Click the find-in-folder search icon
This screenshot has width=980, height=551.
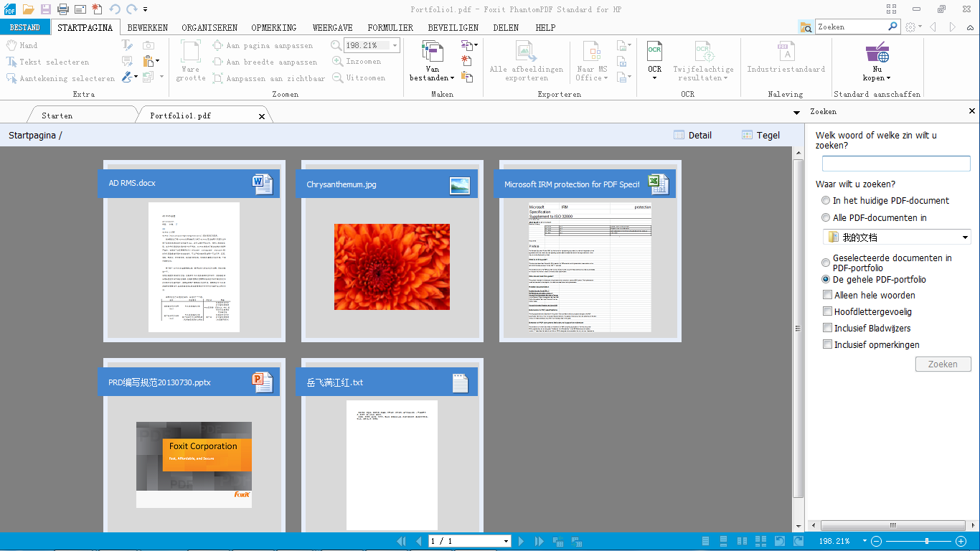coord(806,27)
